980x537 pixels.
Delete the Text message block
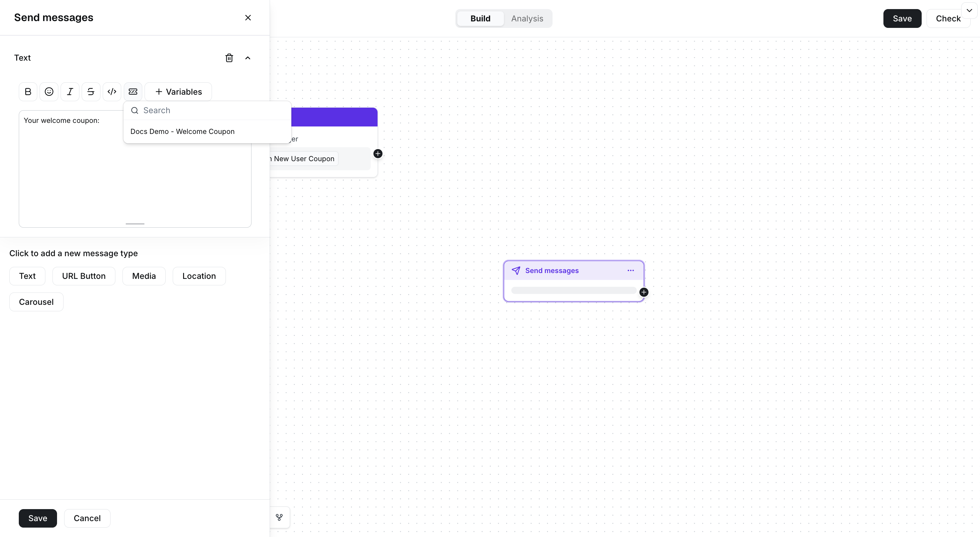pos(229,58)
